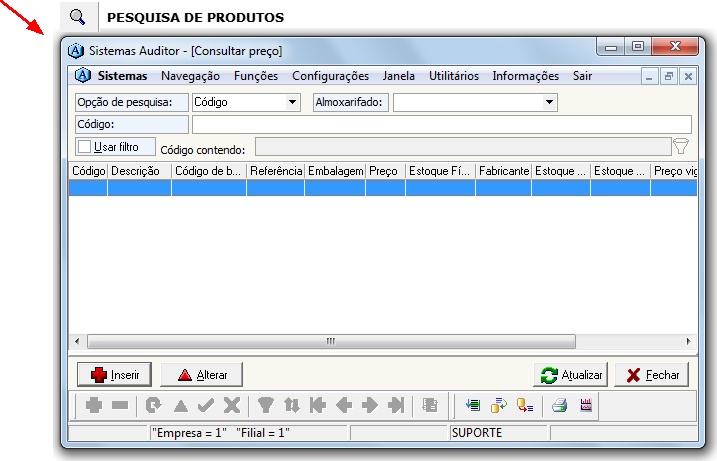Go to next record arrow icon

coord(369,405)
